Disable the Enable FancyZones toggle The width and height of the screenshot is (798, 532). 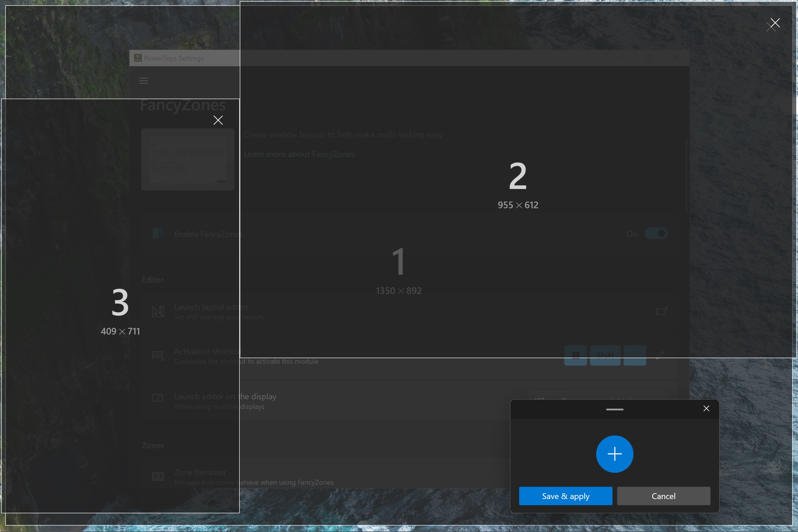pos(656,233)
